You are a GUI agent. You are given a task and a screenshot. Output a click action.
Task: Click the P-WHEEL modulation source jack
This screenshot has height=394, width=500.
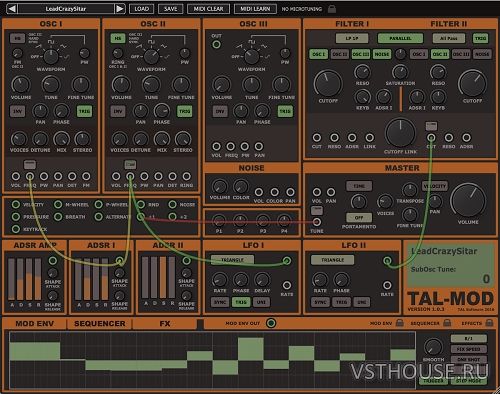coord(98,204)
